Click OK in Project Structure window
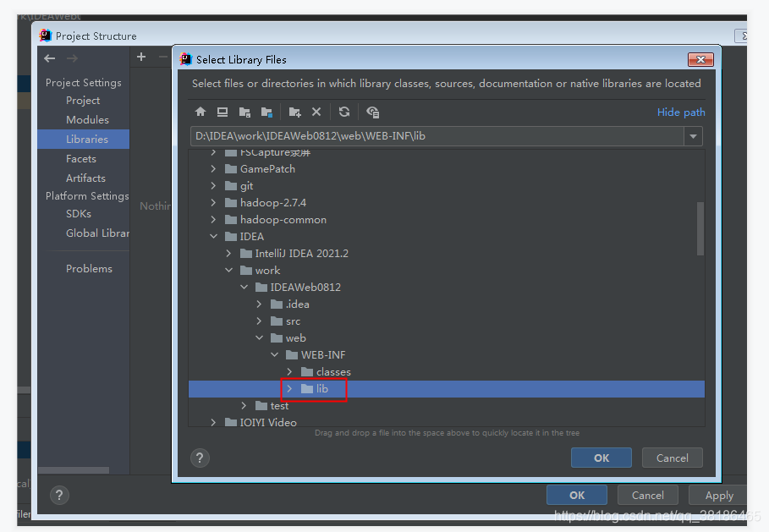The height and width of the screenshot is (532, 769). point(577,496)
